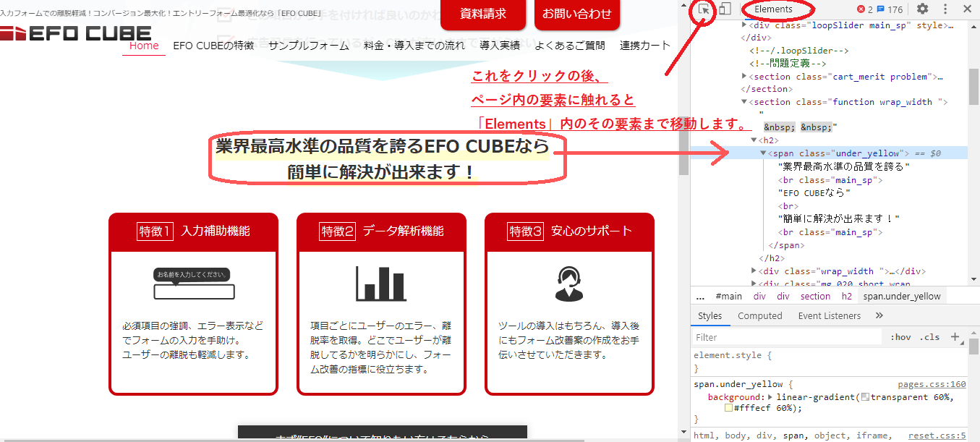Show more style pane tabs chevron
Image resolution: width=980 pixels, height=442 pixels.
[x=879, y=316]
